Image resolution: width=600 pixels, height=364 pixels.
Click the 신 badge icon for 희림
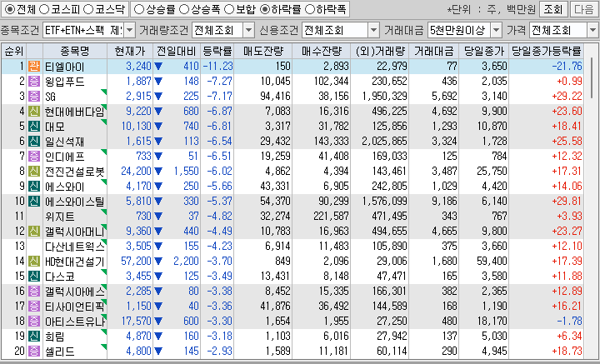pyautogui.click(x=34, y=337)
